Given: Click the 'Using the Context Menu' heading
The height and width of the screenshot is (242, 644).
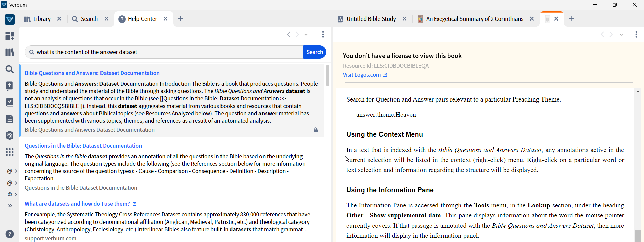Looking at the screenshot, I should coord(385,134).
